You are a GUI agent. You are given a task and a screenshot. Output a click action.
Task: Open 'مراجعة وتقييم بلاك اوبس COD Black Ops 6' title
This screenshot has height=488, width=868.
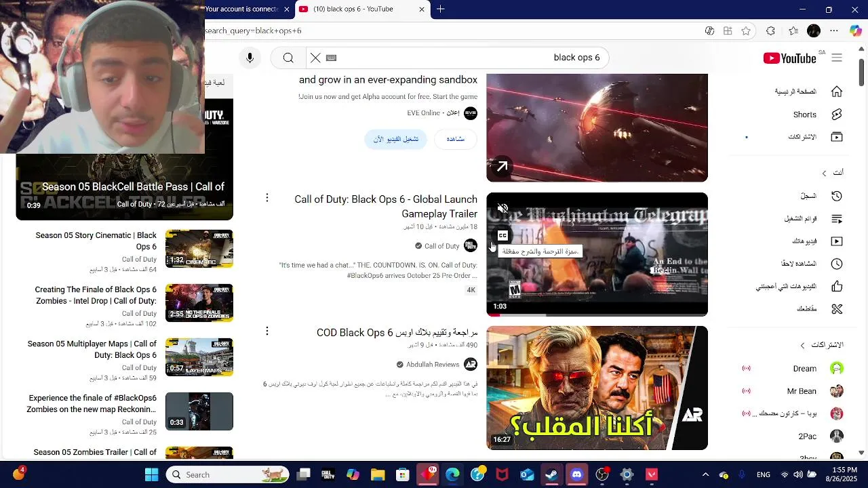pyautogui.click(x=397, y=333)
